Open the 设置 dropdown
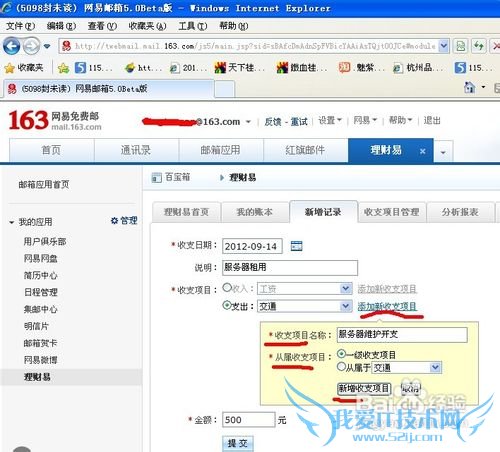 click(x=330, y=120)
